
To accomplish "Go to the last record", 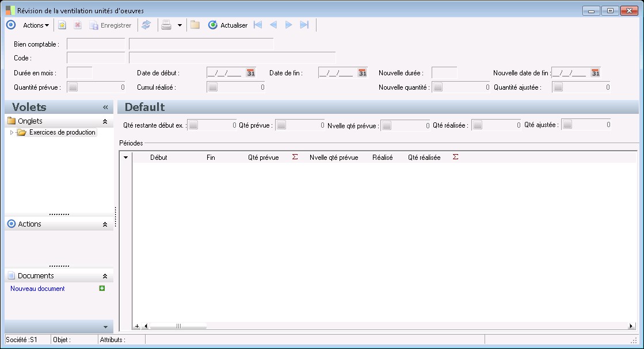I will 305,25.
